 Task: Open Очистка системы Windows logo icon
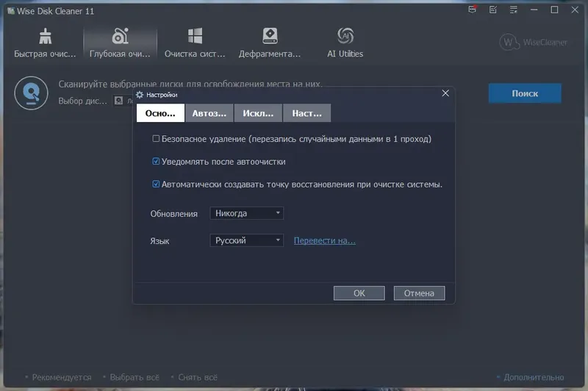click(x=195, y=36)
